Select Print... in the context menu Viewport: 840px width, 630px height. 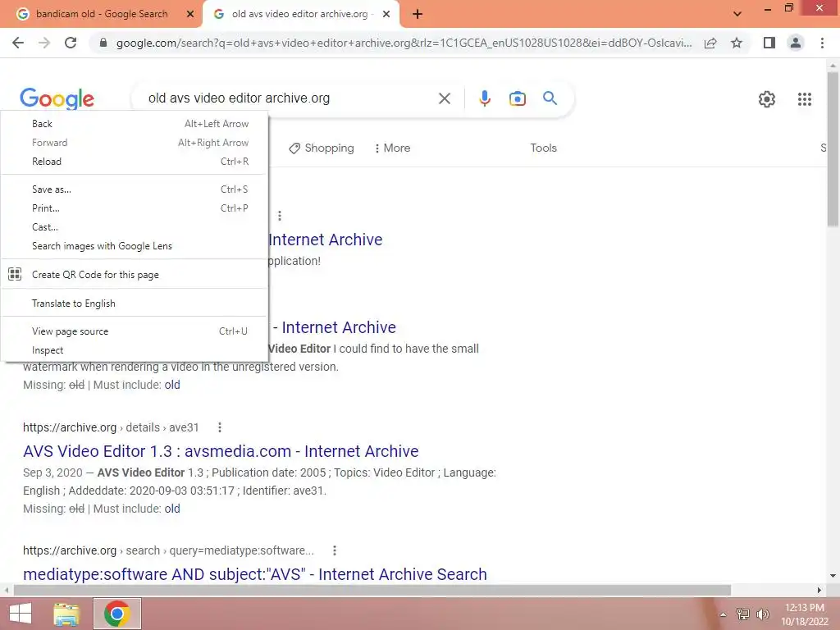[134, 208]
